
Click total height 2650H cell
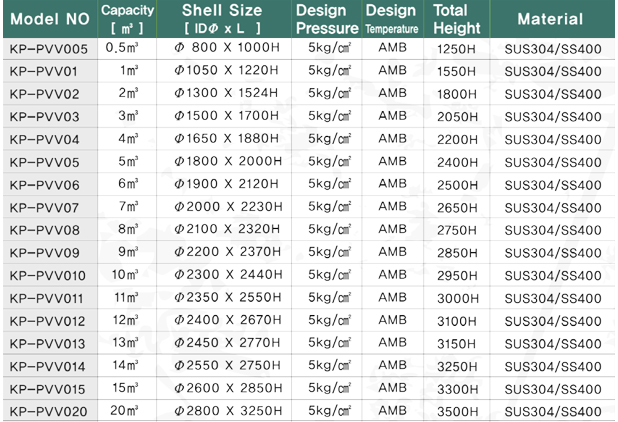(x=456, y=207)
